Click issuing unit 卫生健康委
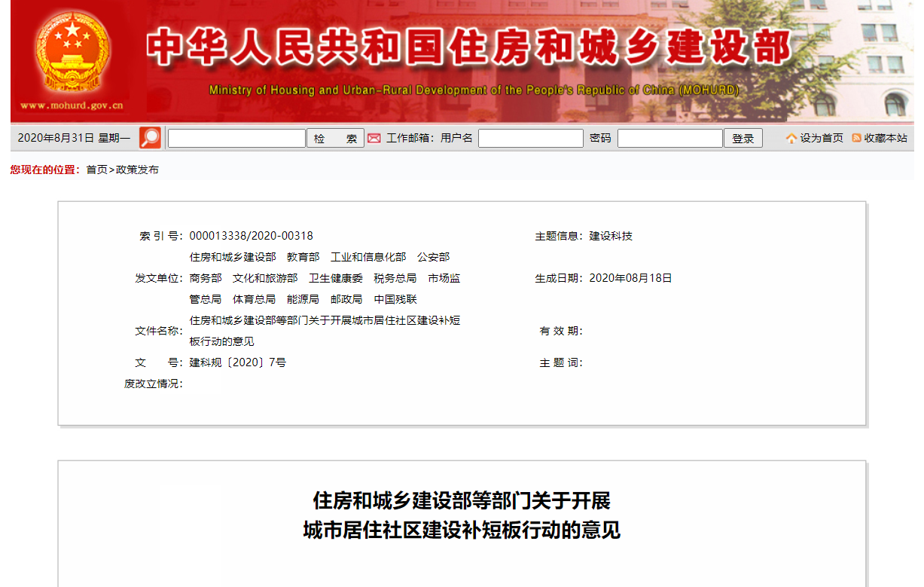The height and width of the screenshot is (587, 924). point(336,278)
